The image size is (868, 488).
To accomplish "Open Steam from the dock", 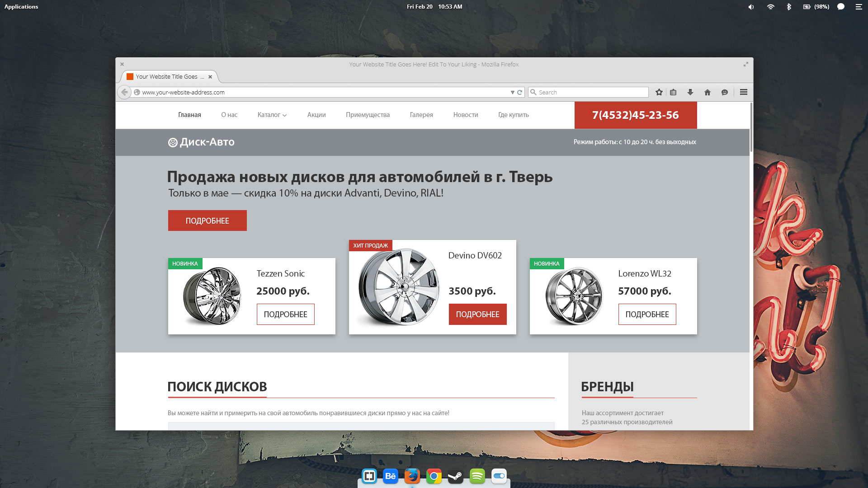I will coord(455,476).
